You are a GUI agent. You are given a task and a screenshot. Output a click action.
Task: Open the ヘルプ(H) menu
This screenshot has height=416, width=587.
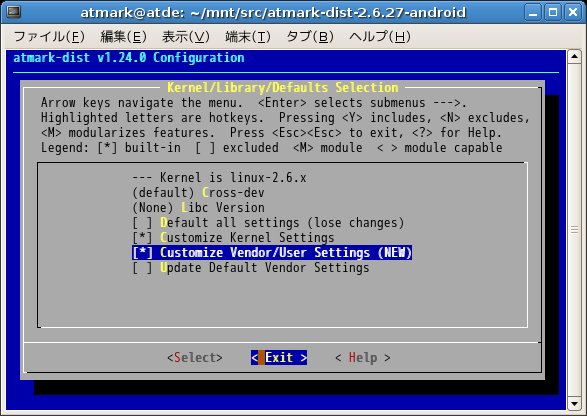point(380,37)
